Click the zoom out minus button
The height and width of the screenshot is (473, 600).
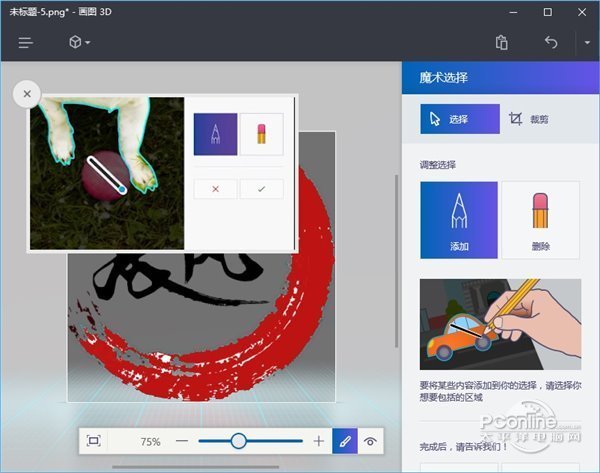point(182,441)
